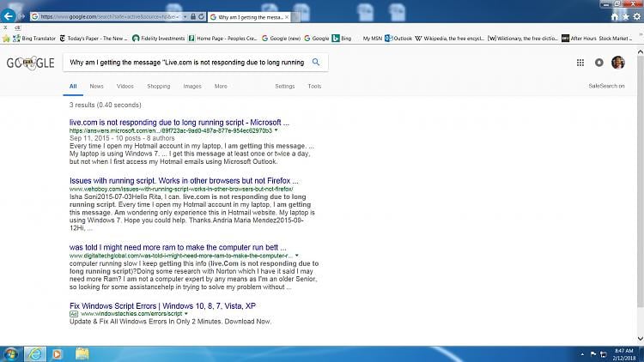Click the browser forward arrow
Viewport: 644px width, 362px height.
click(x=22, y=16)
